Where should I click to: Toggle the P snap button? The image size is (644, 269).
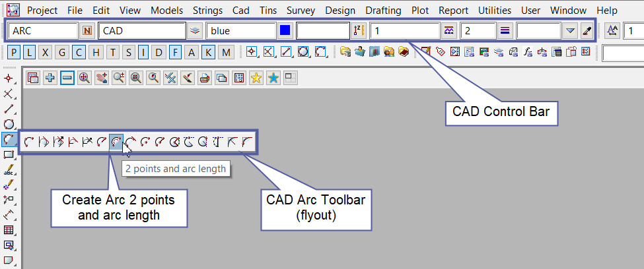point(15,53)
